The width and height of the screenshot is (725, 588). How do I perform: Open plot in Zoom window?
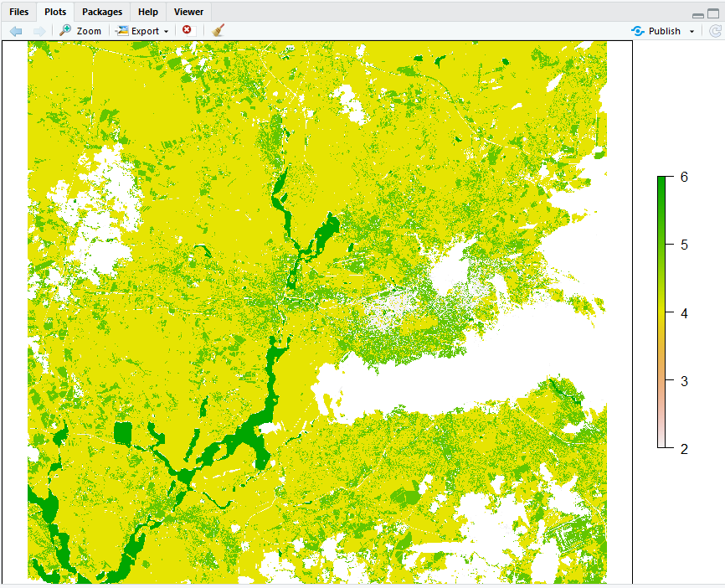click(80, 31)
